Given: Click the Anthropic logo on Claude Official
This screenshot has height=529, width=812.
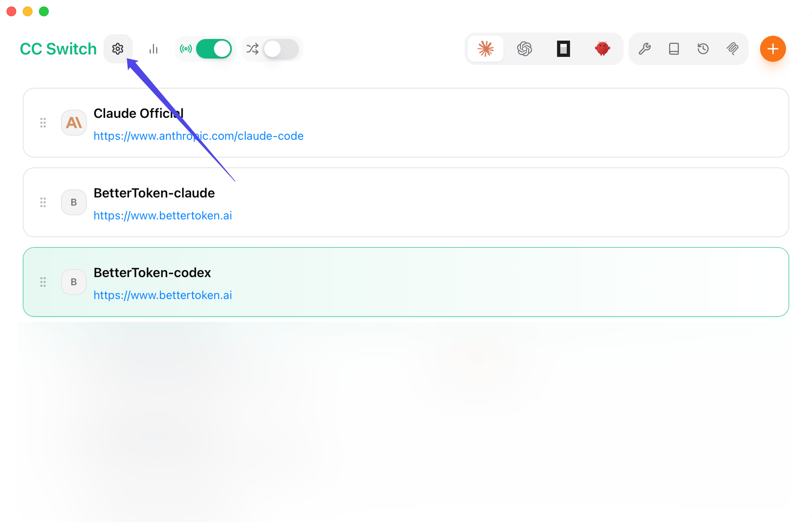Looking at the screenshot, I should [74, 123].
